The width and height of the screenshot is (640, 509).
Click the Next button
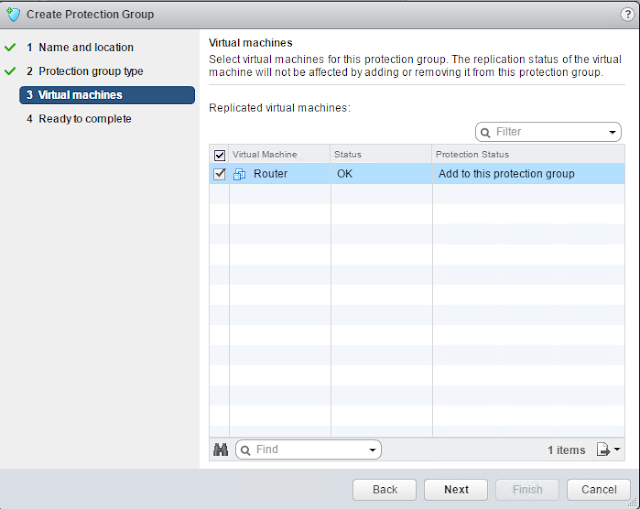pos(456,489)
